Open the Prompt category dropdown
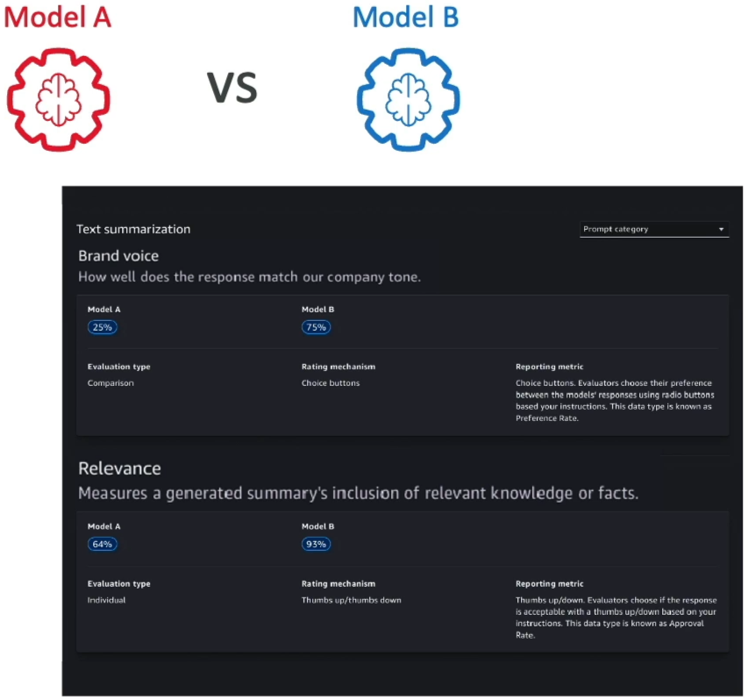 (x=654, y=229)
